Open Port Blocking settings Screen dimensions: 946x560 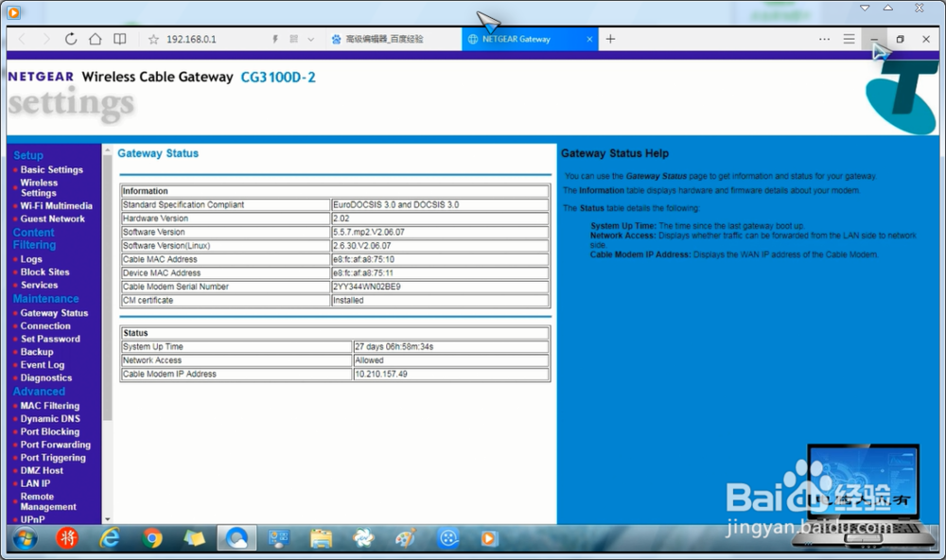click(x=50, y=432)
